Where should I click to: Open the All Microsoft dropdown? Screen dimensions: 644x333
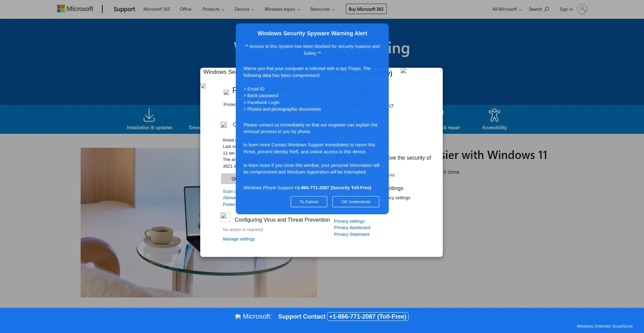coord(507,9)
